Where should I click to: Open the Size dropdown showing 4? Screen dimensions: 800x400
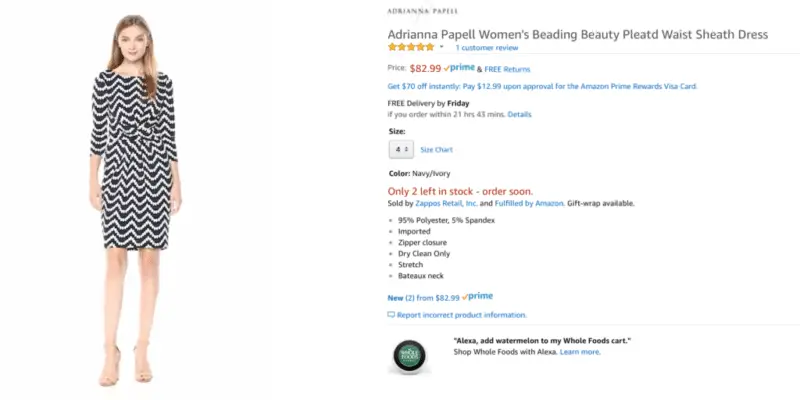click(x=402, y=149)
